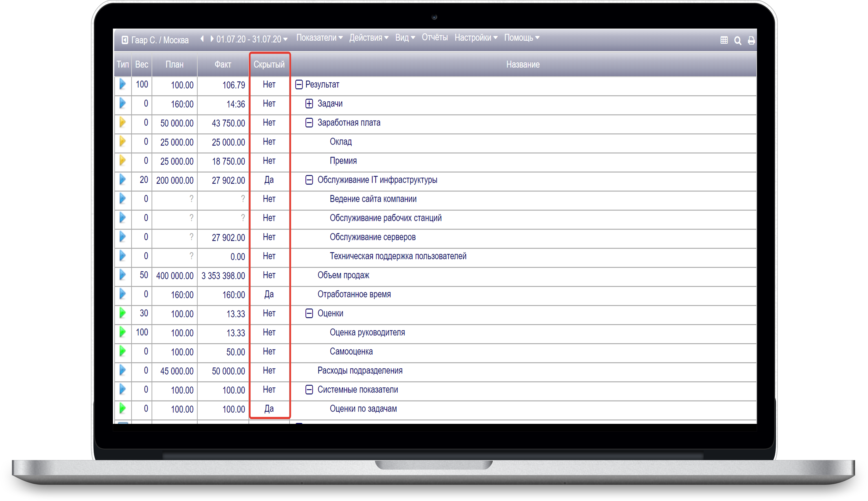Click the Вес column header
The width and height of the screenshot is (868, 501).
[141, 64]
